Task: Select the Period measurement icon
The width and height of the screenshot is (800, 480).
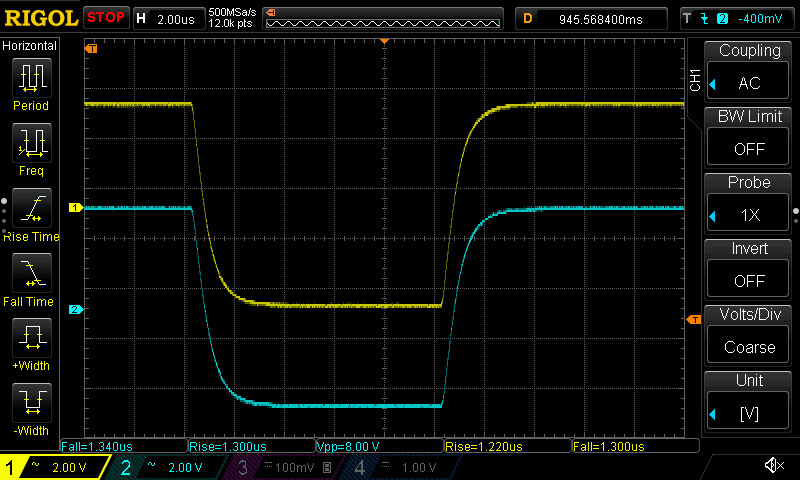Action: [x=32, y=78]
